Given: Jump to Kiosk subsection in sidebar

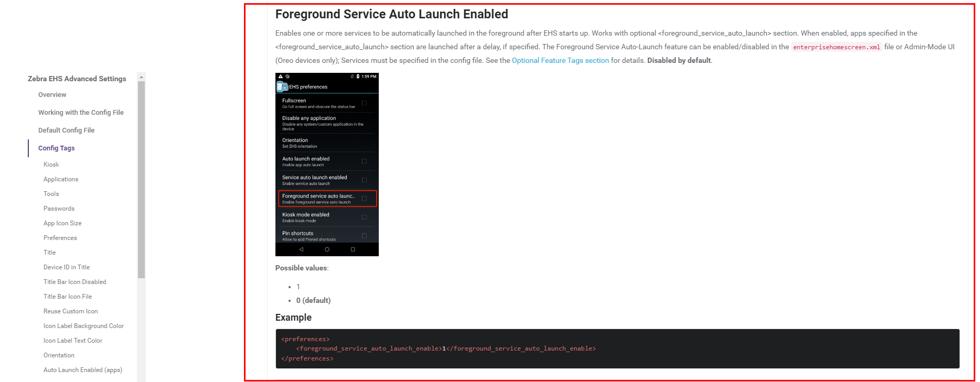Looking at the screenshot, I should tap(51, 165).
